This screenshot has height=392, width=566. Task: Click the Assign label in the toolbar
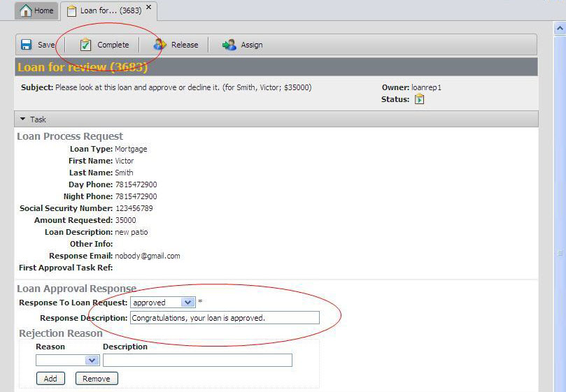pyautogui.click(x=252, y=45)
